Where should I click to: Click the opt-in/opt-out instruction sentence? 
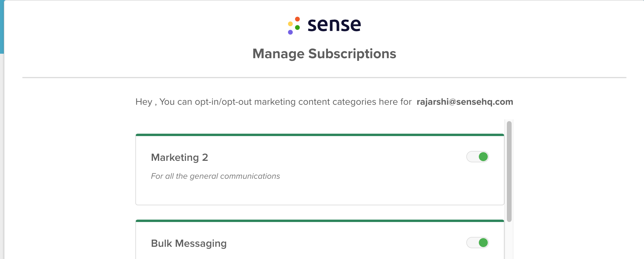(x=273, y=102)
